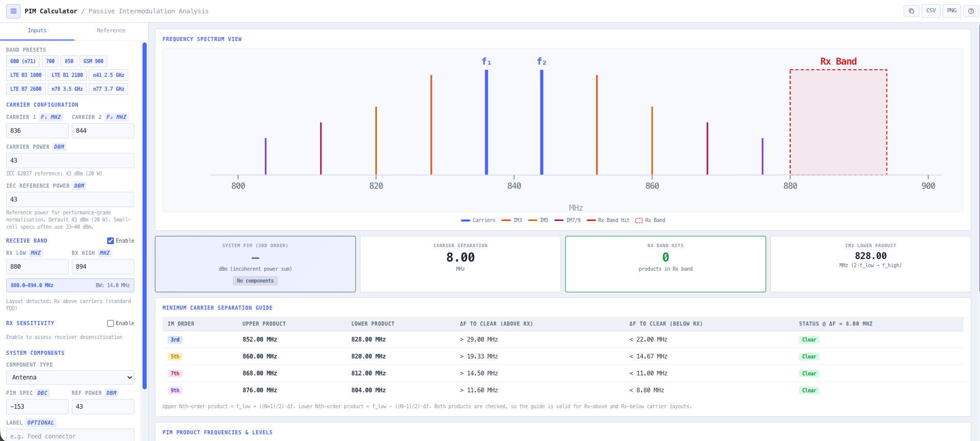Switch to the Reference tab
Viewport: 980px width, 441px height.
(111, 31)
